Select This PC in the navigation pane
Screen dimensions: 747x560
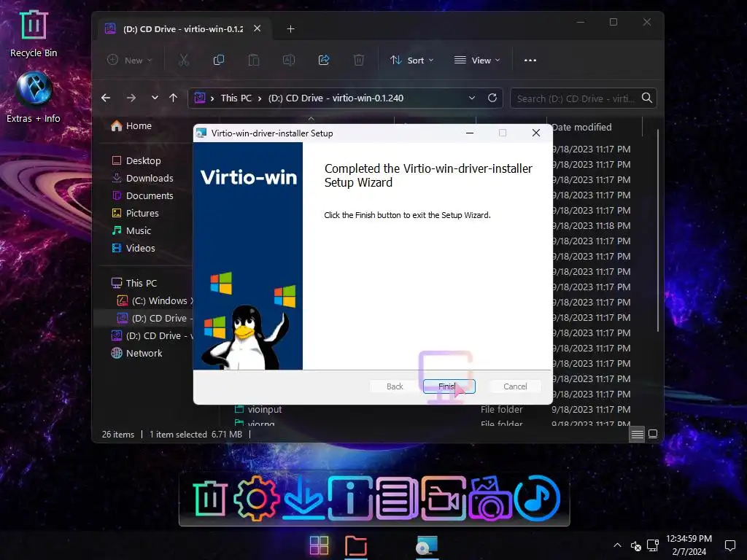134,284
